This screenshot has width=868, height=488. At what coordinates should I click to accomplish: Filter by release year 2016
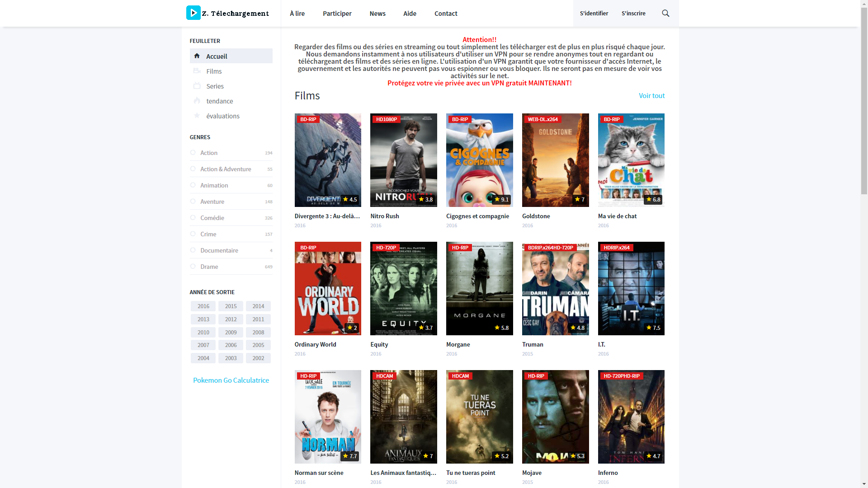(203, 306)
